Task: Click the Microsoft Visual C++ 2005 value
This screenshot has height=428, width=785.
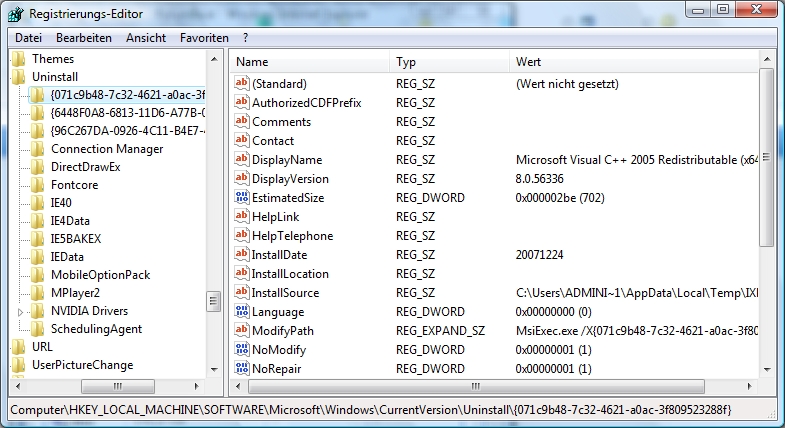Action: click(x=637, y=160)
